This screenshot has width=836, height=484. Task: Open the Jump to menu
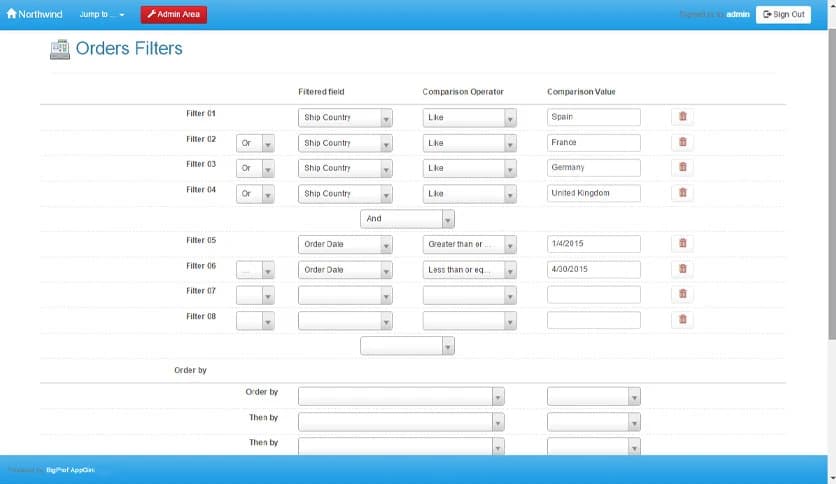tap(102, 15)
